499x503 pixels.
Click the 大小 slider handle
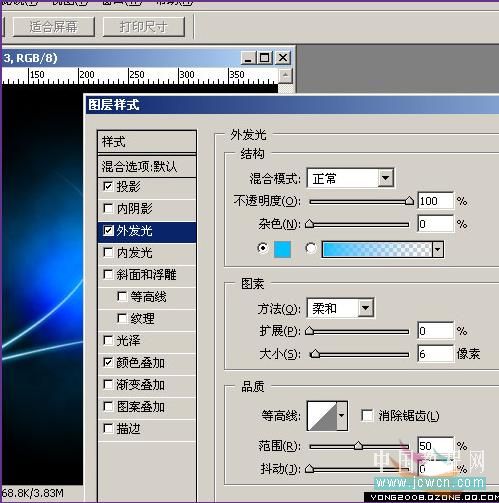pos(315,354)
